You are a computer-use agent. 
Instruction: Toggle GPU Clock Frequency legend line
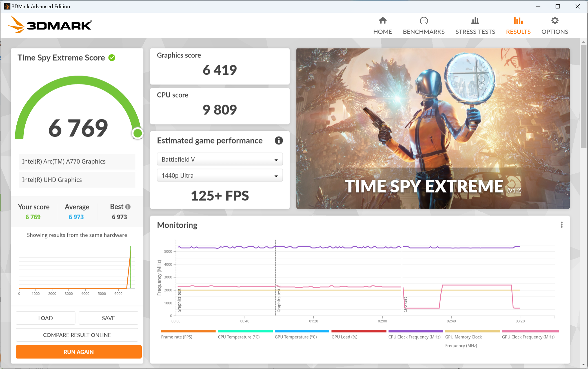[x=530, y=332]
